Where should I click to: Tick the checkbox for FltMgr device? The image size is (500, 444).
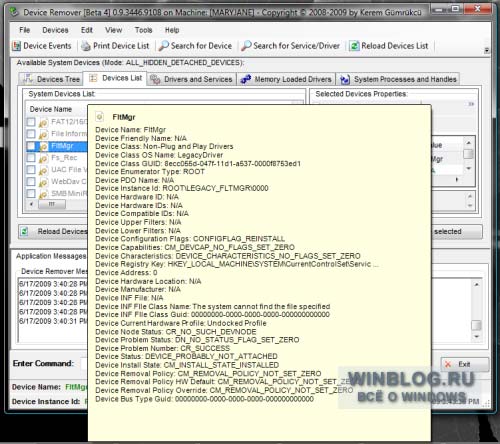[31, 146]
